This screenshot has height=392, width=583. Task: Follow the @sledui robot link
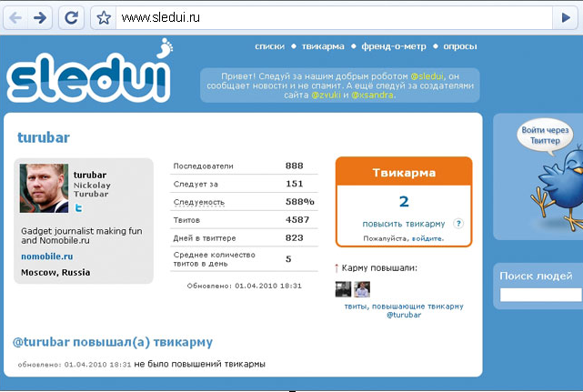point(427,76)
